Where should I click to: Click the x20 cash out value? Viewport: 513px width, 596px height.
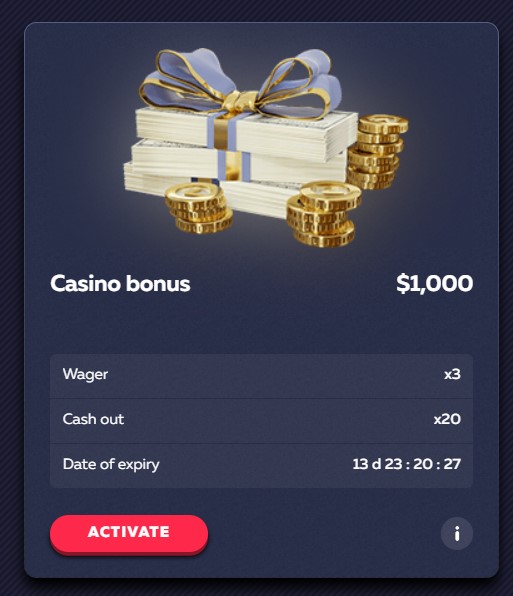pos(447,419)
